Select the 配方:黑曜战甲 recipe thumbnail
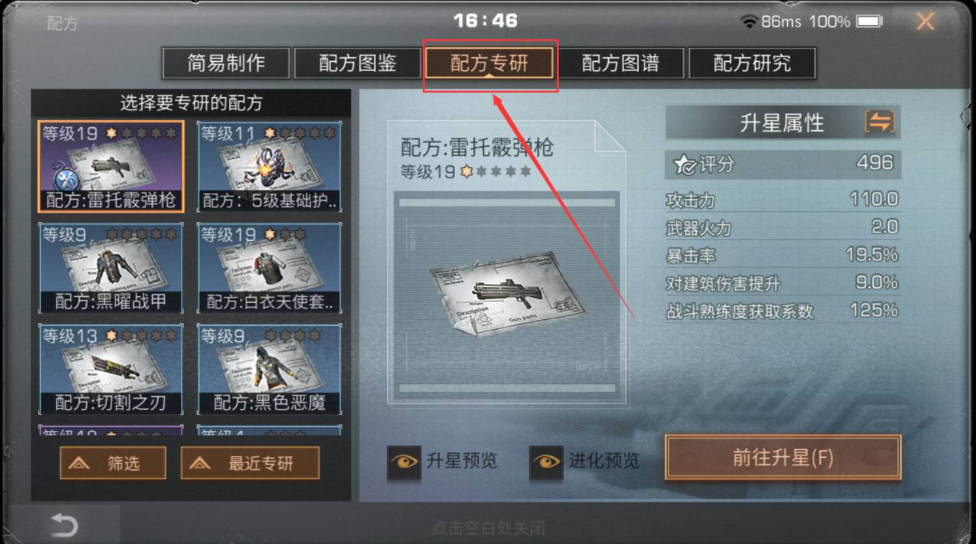 coord(111,268)
